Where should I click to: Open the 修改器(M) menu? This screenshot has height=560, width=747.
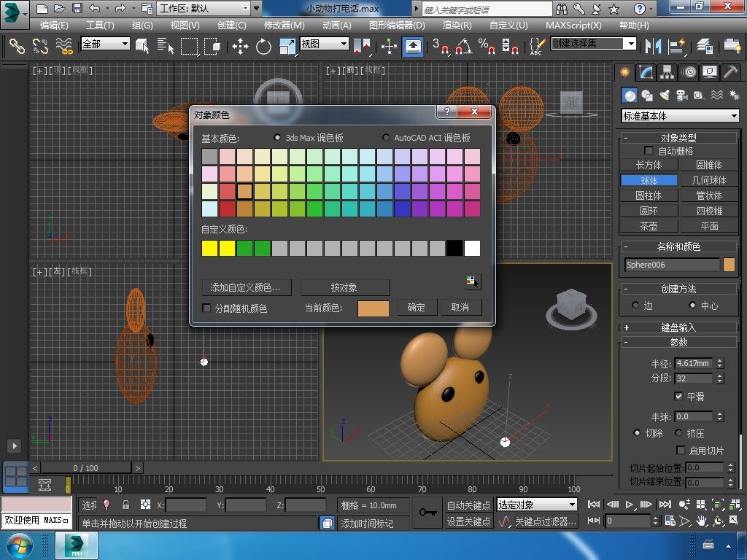click(x=285, y=26)
